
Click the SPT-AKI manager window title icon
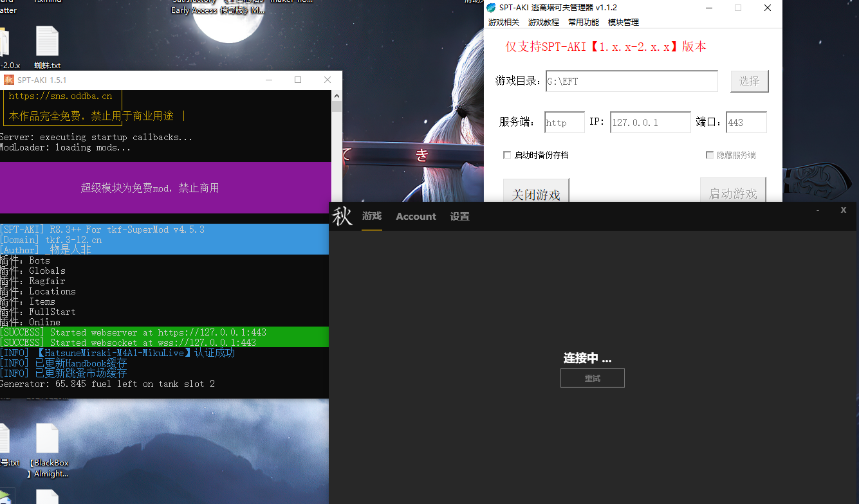(492, 8)
